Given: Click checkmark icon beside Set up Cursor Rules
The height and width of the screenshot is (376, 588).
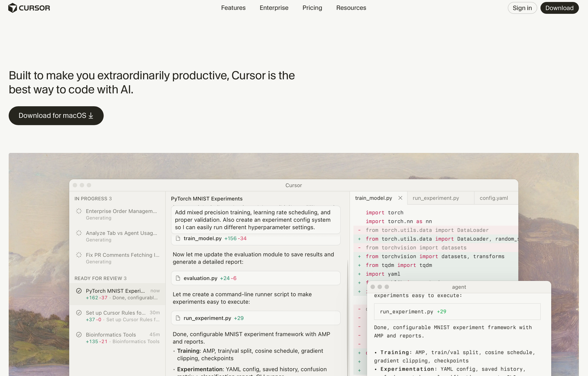Looking at the screenshot, I should (79, 313).
